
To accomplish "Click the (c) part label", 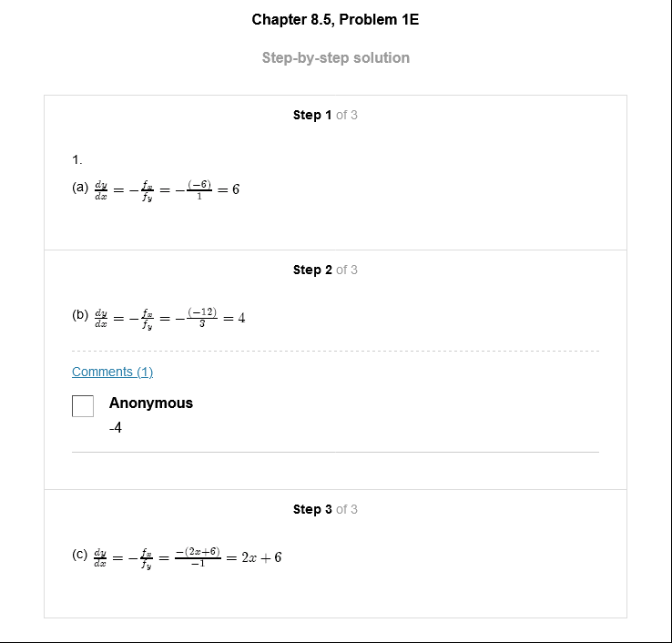I will (x=80, y=554).
